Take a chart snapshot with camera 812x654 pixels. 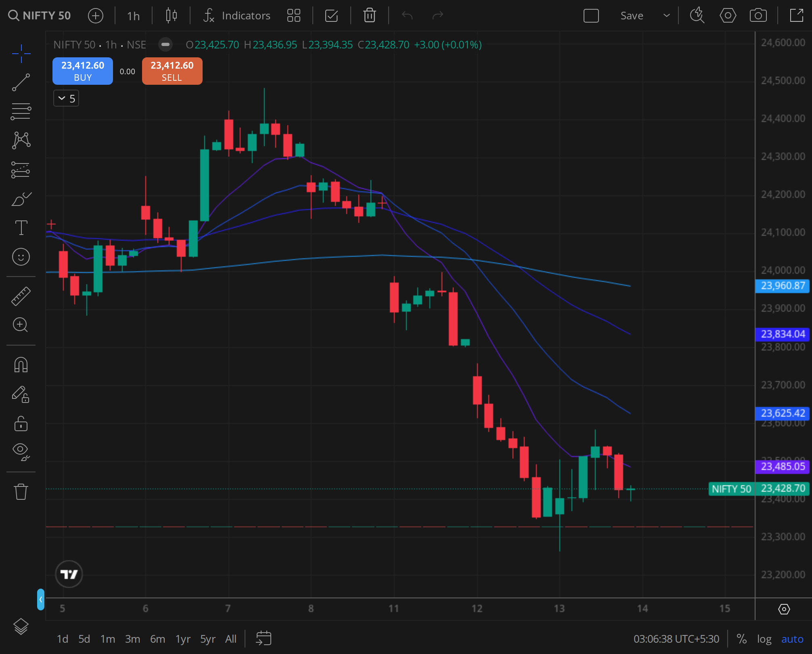click(x=758, y=16)
